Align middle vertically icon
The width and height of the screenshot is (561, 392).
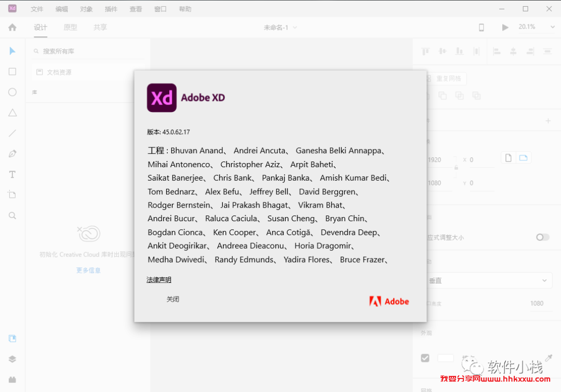[x=443, y=51]
